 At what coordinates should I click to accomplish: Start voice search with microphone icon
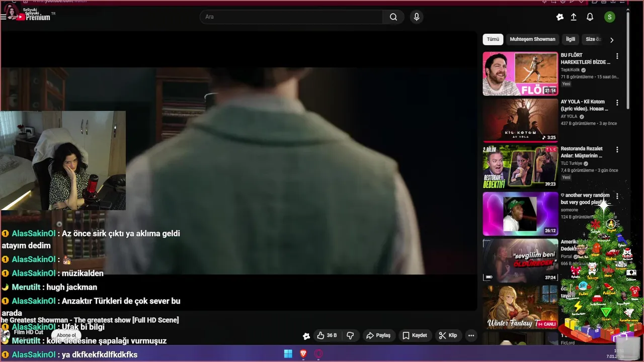pyautogui.click(x=416, y=17)
